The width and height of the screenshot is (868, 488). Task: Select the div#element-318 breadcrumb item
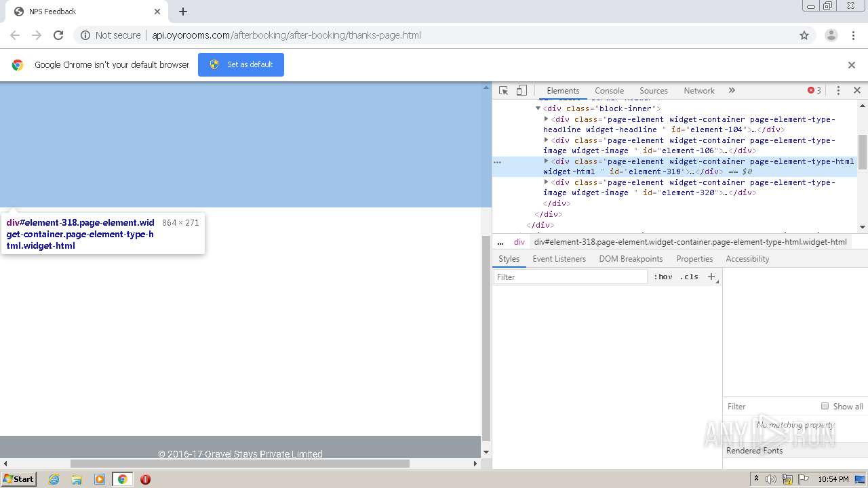pos(690,242)
